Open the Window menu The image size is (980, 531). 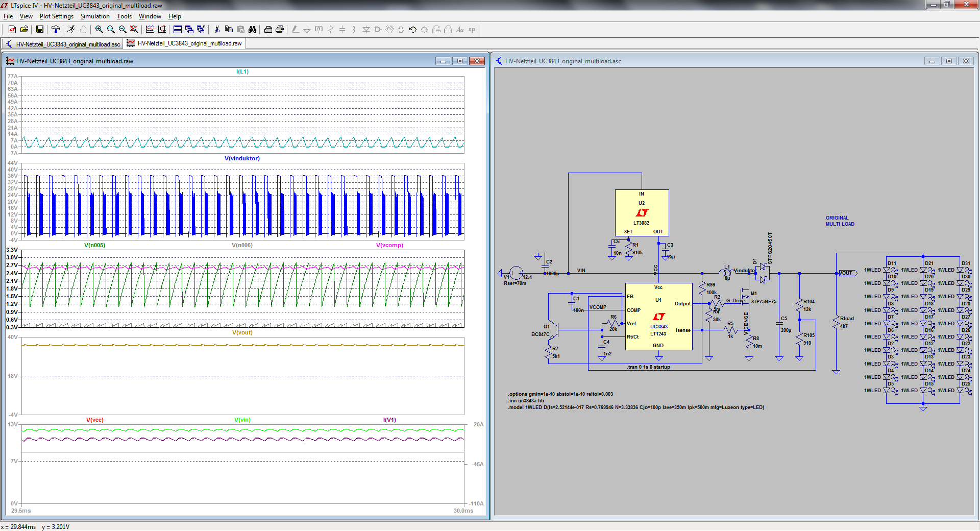(150, 16)
